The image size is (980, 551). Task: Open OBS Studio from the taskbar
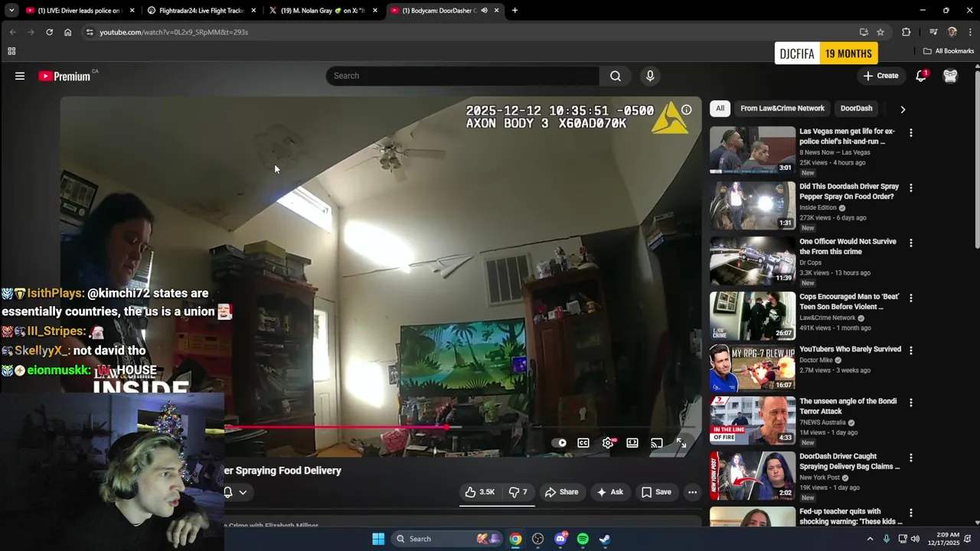pos(538,539)
